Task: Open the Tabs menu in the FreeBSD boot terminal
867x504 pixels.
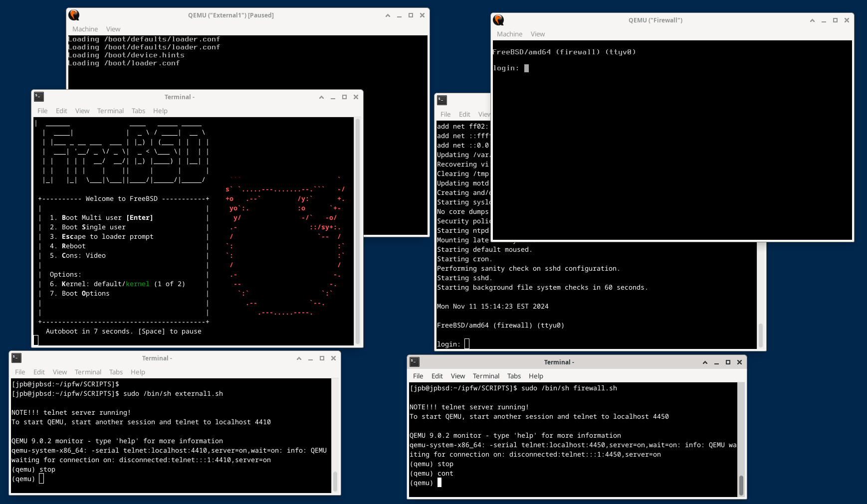Action: (x=138, y=111)
